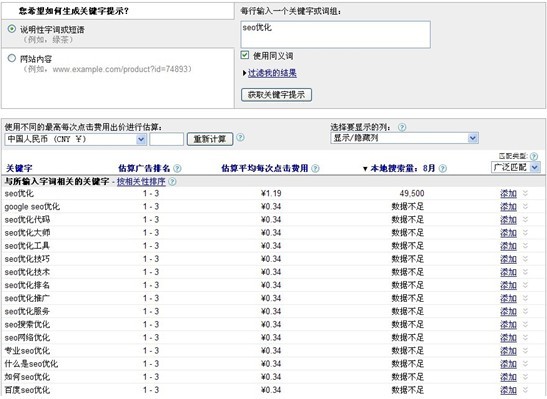Expand match options chevron in 什么是seo优化 row
The image size is (547, 399).
525,364
